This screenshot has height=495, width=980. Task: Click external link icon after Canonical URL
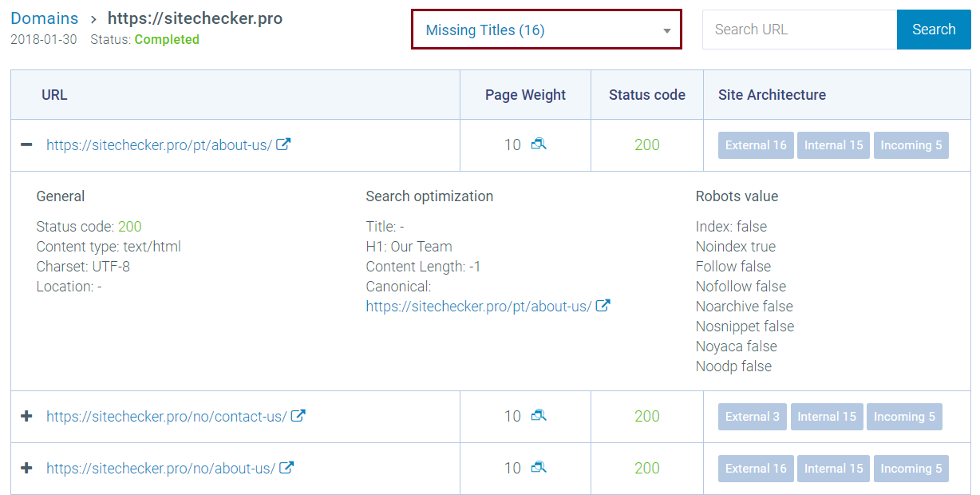pyautogui.click(x=603, y=306)
